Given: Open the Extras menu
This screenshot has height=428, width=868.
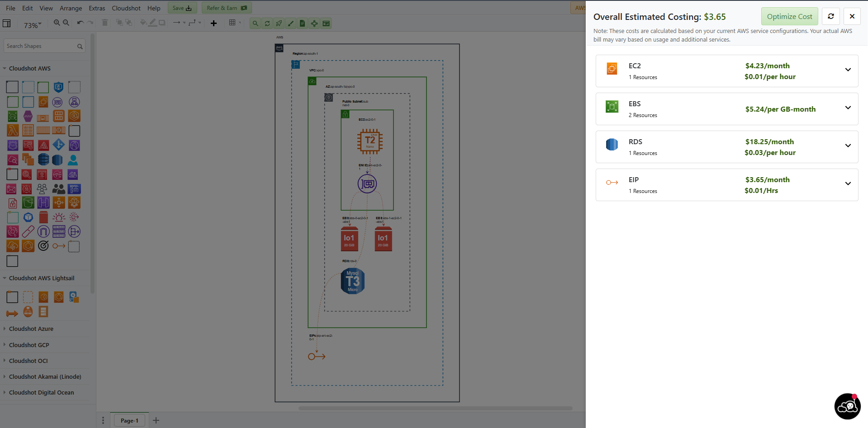Looking at the screenshot, I should 97,8.
